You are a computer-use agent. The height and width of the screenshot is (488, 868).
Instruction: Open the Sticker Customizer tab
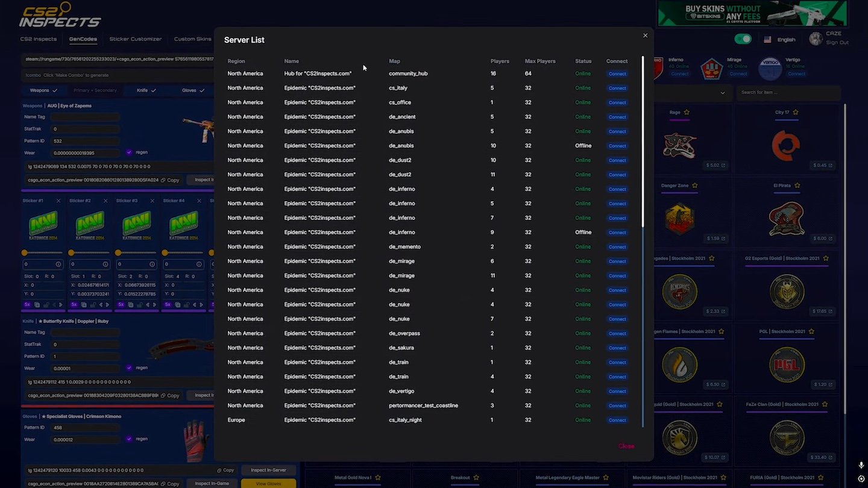[x=136, y=39]
